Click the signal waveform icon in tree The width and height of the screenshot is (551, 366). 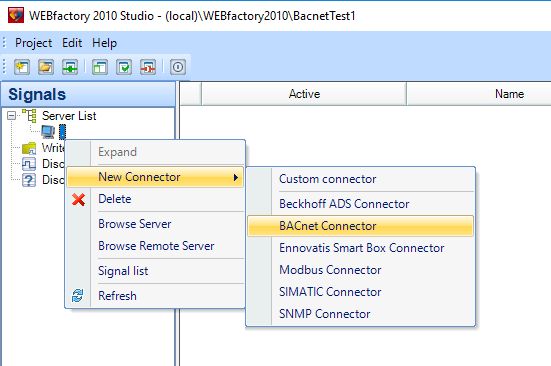[x=29, y=164]
